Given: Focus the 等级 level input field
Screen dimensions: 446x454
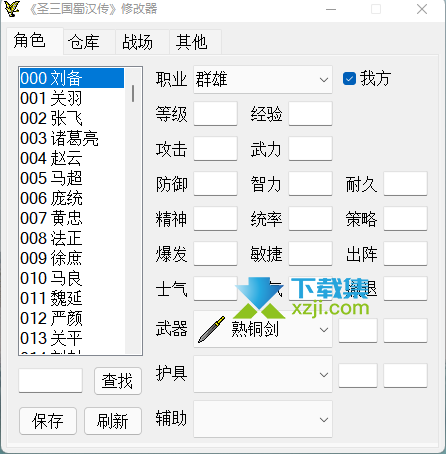Looking at the screenshot, I should coord(215,114).
